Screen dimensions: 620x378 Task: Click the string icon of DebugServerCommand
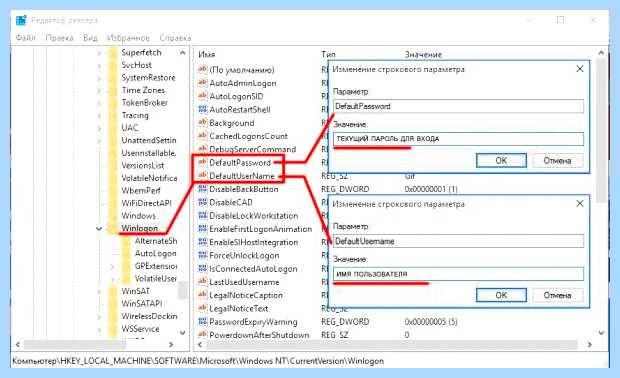202,149
